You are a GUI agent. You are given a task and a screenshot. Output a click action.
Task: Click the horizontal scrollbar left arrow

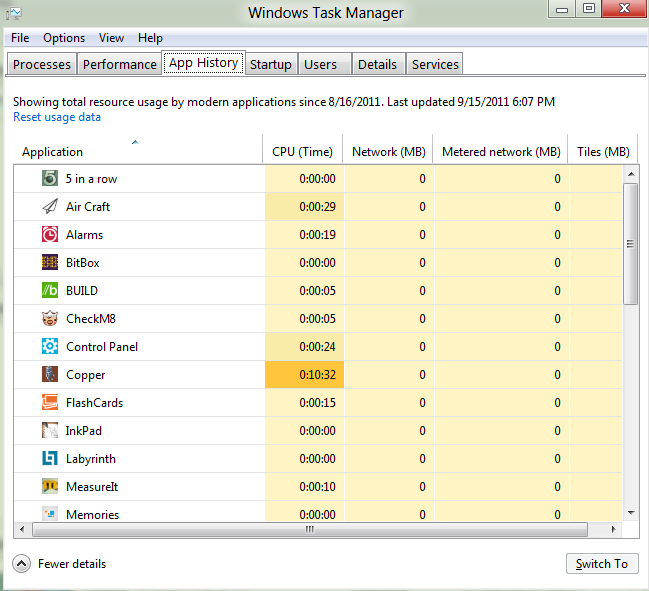[22, 529]
